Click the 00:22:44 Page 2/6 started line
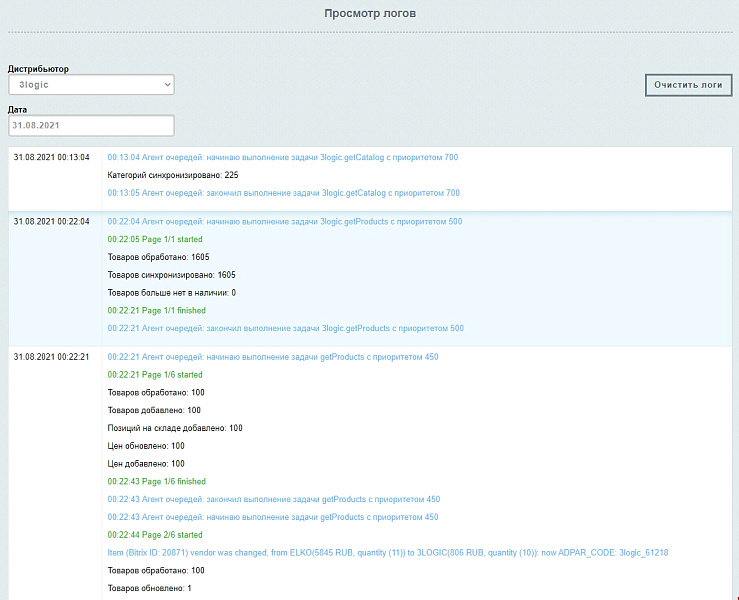The width and height of the screenshot is (739, 600). (155, 535)
